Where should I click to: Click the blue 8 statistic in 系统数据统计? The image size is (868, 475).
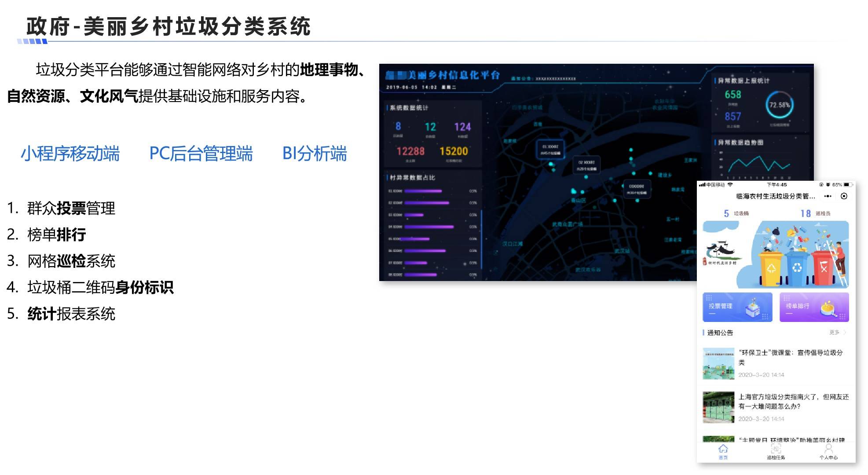click(398, 127)
